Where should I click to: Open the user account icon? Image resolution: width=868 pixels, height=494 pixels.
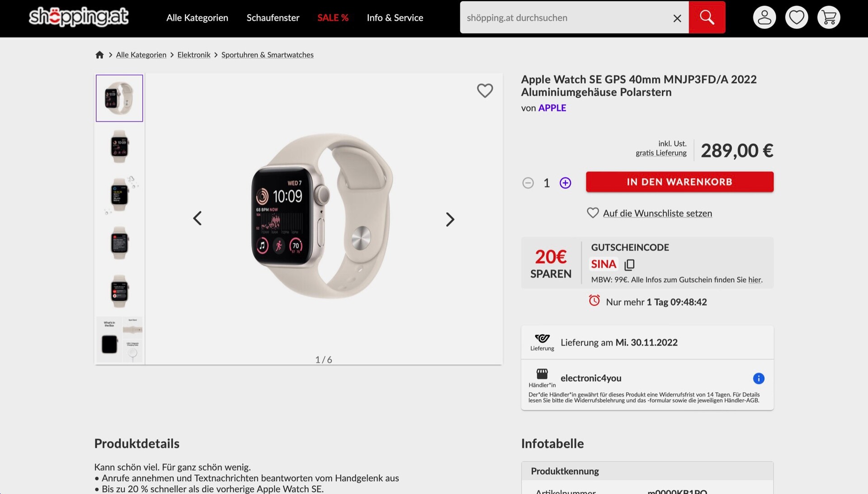click(x=764, y=18)
